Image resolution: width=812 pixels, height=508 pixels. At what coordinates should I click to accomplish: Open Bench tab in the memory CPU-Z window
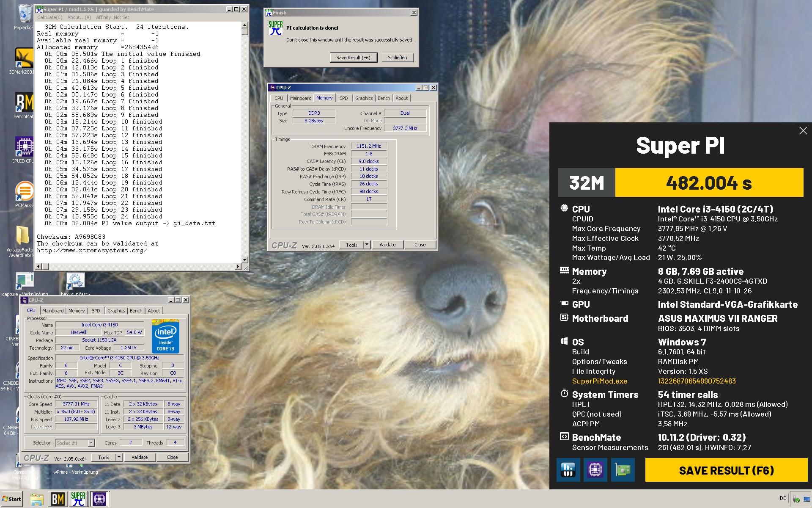point(384,98)
